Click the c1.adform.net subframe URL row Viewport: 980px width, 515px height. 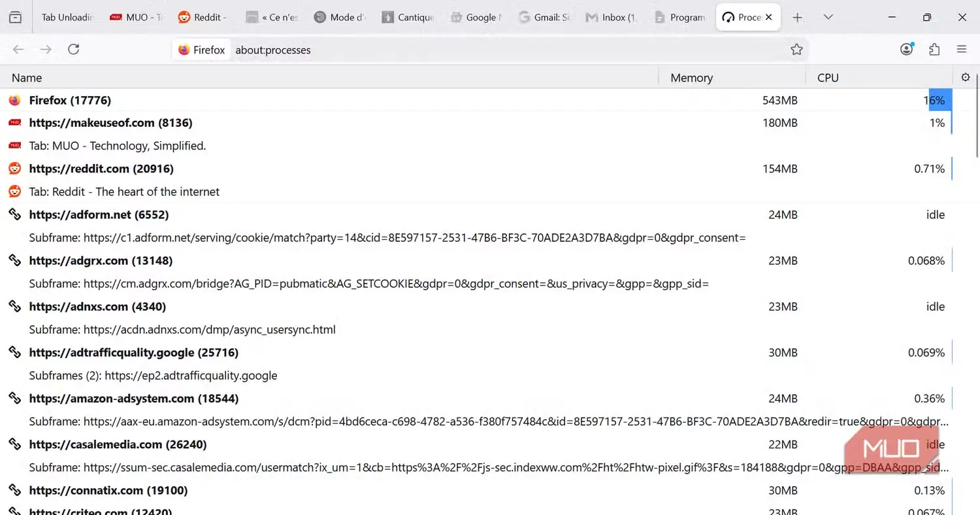[x=476, y=238]
